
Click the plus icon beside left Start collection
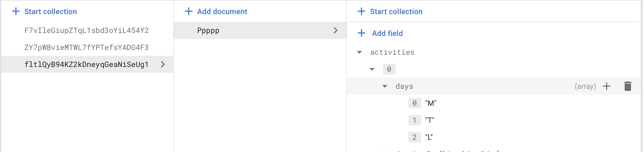16,11
